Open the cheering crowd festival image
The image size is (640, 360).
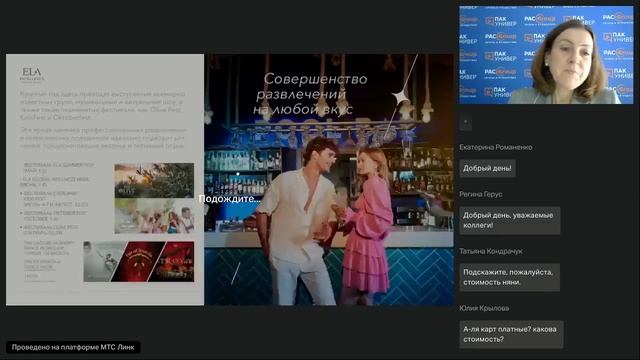tap(154, 216)
